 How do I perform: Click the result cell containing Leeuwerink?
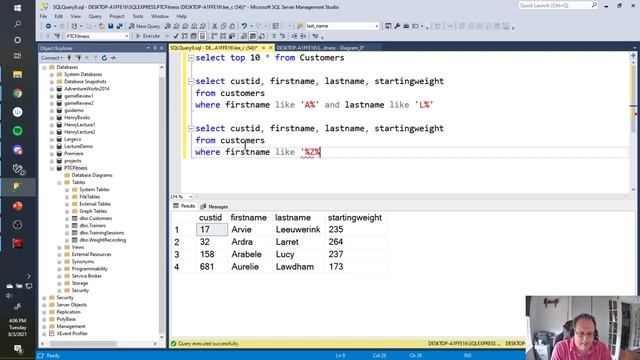pos(298,230)
